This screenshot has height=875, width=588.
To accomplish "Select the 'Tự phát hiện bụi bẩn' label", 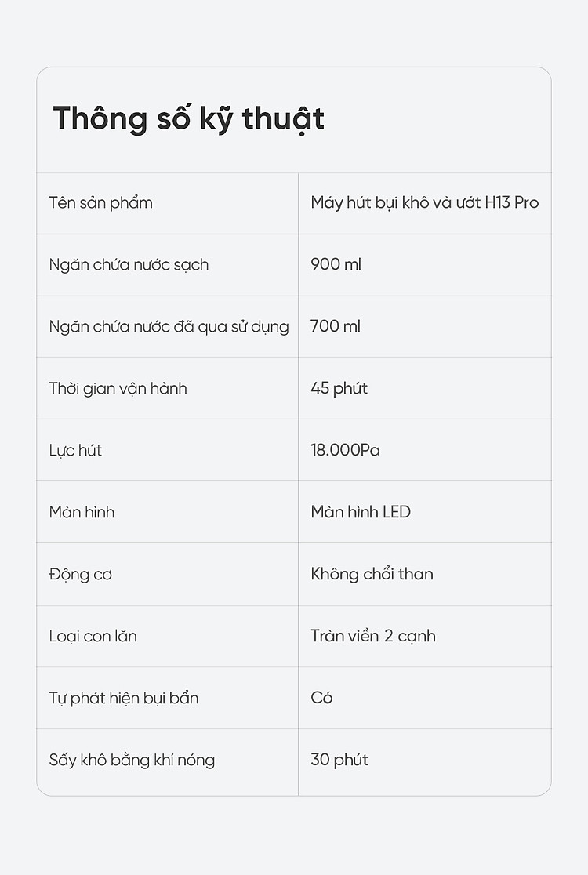I will point(124,698).
